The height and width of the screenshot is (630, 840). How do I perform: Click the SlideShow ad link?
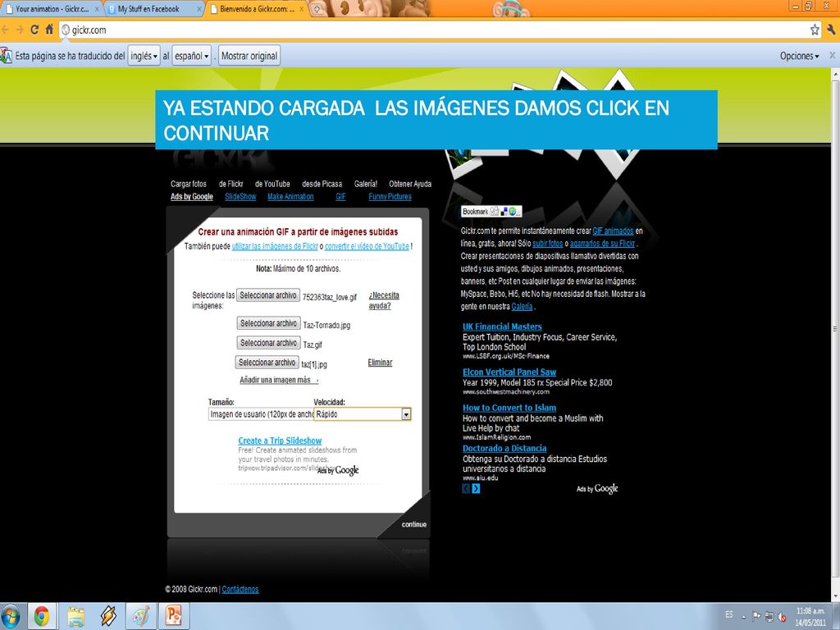pyautogui.click(x=240, y=197)
